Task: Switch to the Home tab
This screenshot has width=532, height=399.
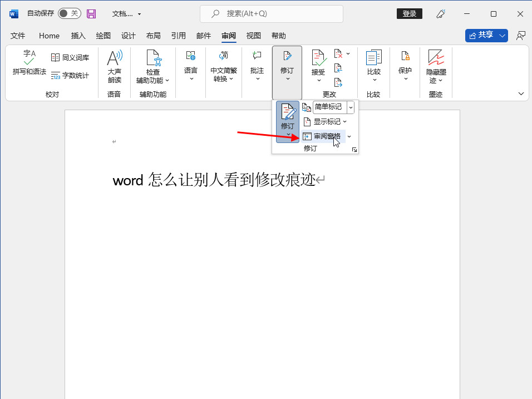Action: click(49, 36)
